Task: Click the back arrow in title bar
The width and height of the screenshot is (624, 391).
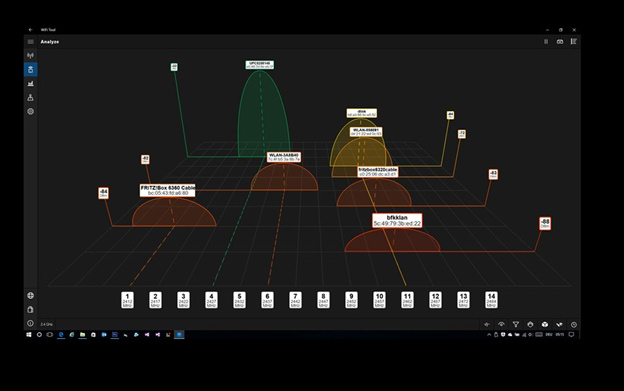Action: [31, 30]
